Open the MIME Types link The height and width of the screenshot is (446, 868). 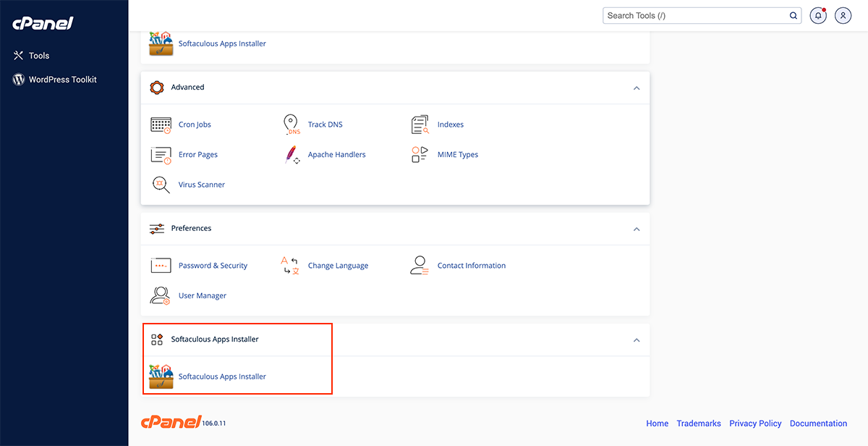click(458, 155)
